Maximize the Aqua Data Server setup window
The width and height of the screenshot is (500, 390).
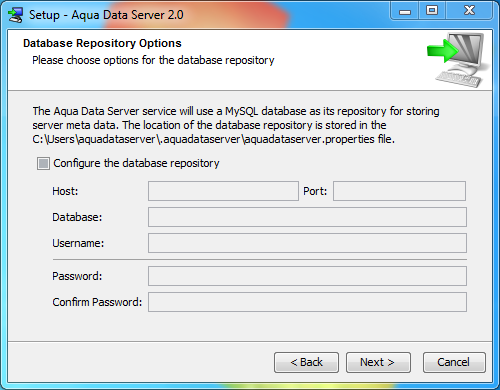point(432,11)
